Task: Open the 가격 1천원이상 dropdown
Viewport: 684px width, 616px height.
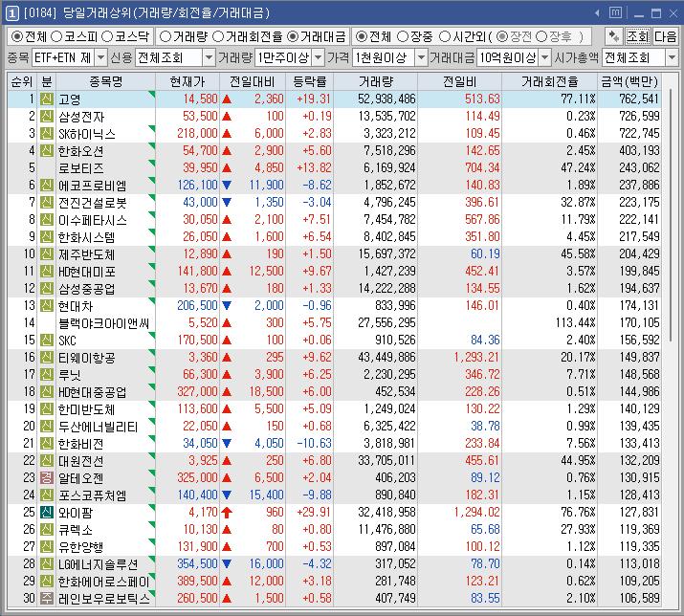Action: point(421,57)
